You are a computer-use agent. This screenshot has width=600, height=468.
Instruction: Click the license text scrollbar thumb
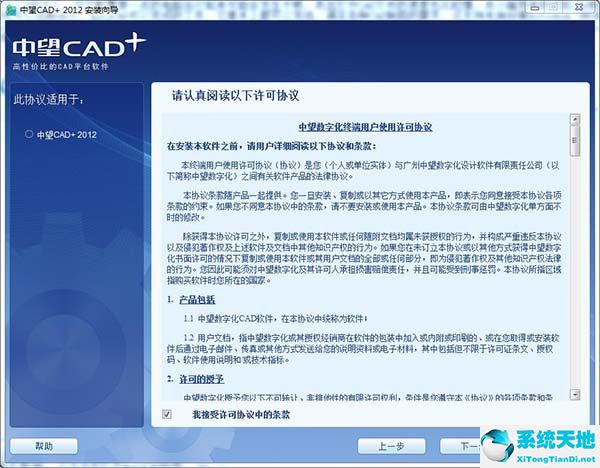pos(575,140)
